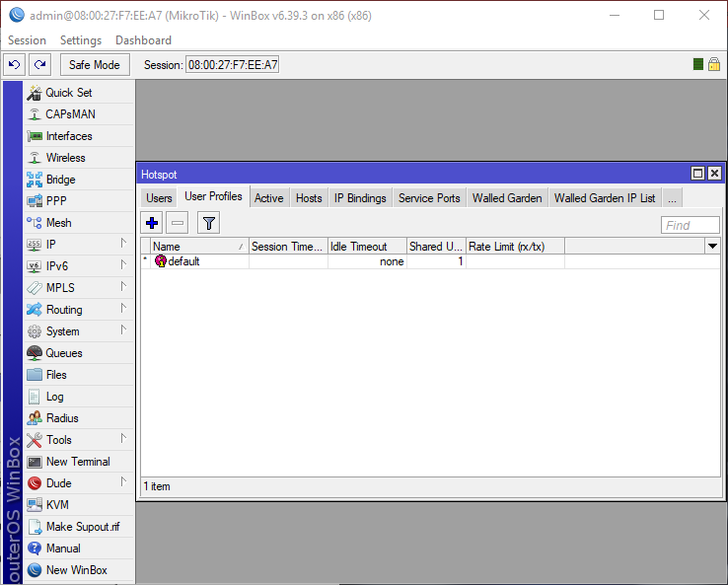
Task: Select the User Profiles tab
Action: [x=214, y=196]
